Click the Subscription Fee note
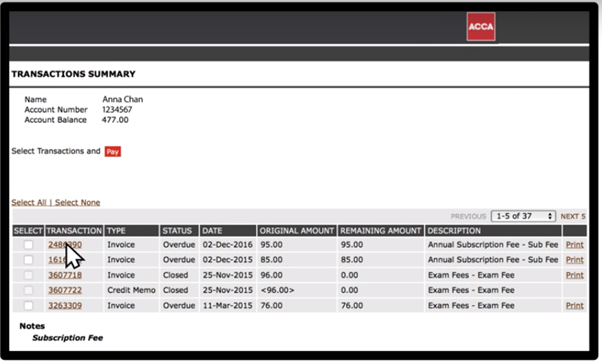This screenshot has height=362, width=602. [x=68, y=338]
